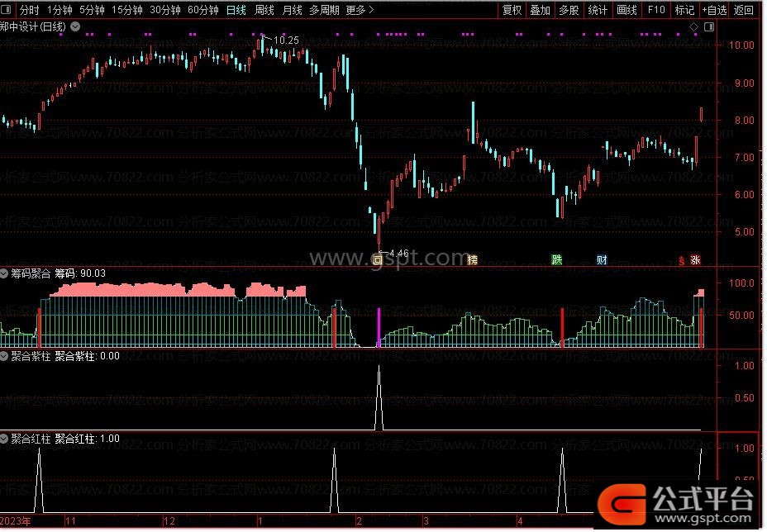Activate the 画线 drawing tool

[x=626, y=10]
